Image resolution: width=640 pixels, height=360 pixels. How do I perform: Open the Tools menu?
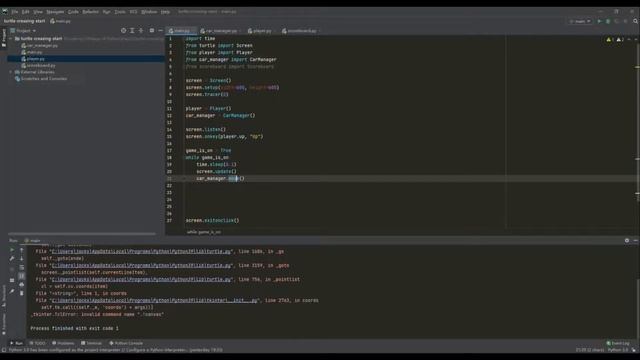tap(120, 12)
